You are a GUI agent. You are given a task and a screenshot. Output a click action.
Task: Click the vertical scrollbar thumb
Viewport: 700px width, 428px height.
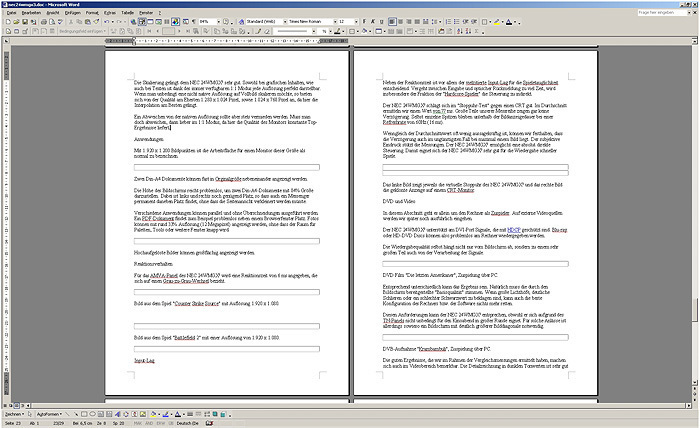tap(695, 309)
